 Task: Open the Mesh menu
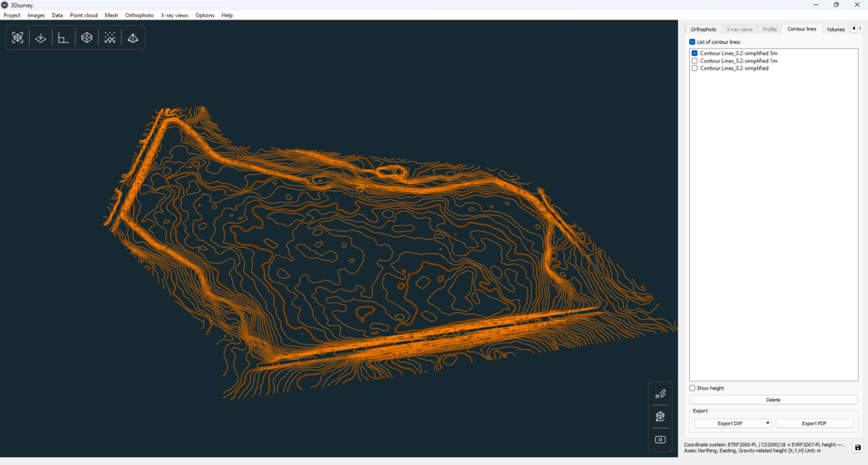111,15
